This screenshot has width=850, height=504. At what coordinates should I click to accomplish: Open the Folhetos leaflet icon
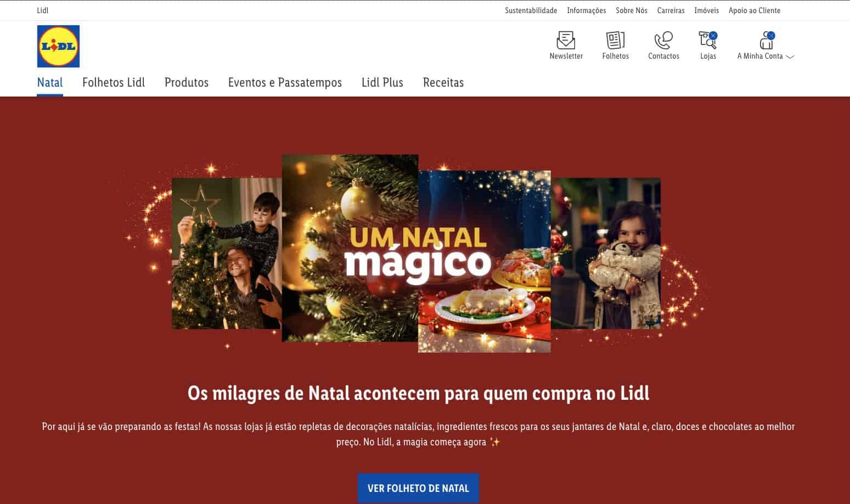point(615,41)
